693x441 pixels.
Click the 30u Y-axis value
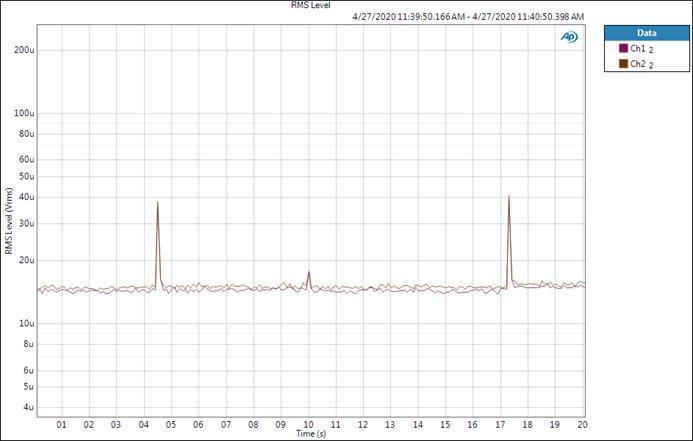coord(27,224)
